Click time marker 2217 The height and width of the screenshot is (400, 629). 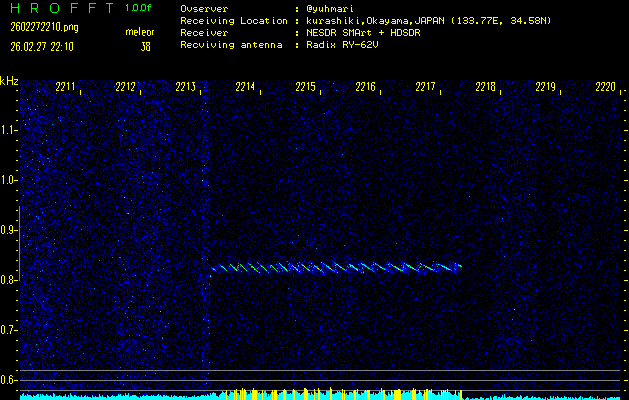[425, 87]
